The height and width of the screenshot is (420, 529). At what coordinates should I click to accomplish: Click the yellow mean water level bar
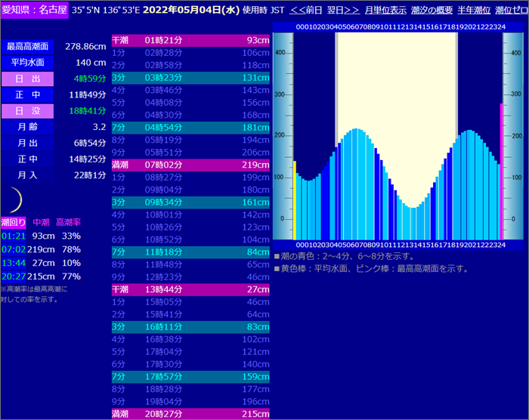[x=295, y=200]
